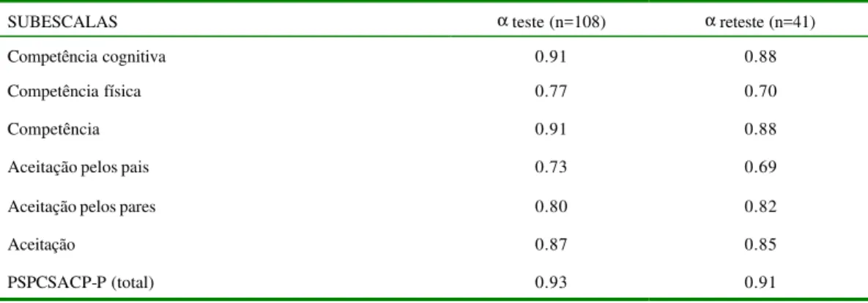Click reteste value 0.82 for Aceitação pelos pares
The image size is (868, 303).
761,207
